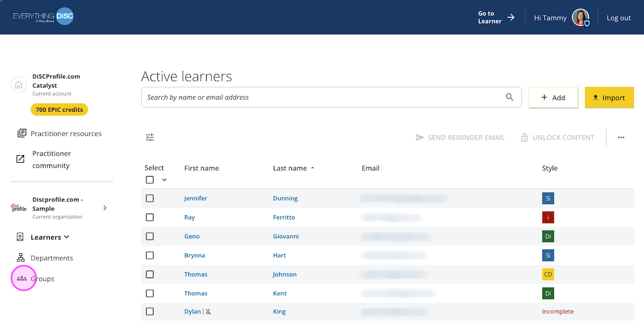Click the Log out link
Viewport: 644px width, 321px height.
(619, 18)
